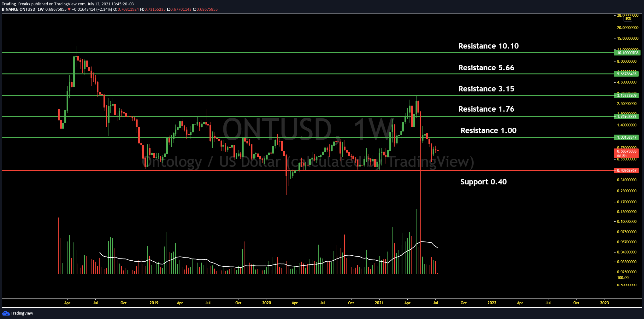Click the 100.00 lower pane scale value
The image size is (644, 319).
[x=623, y=278]
